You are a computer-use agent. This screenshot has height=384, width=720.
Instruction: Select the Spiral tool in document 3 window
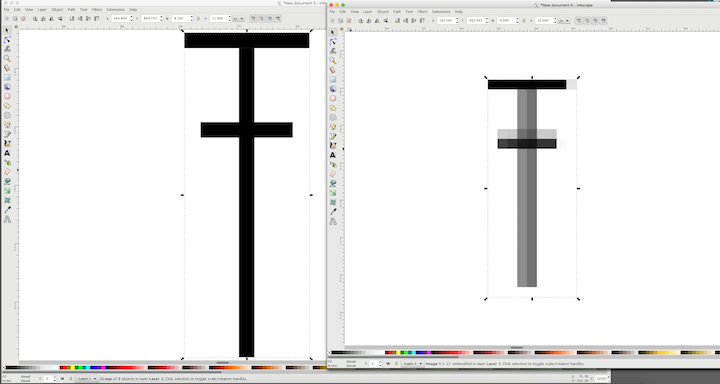[7, 115]
